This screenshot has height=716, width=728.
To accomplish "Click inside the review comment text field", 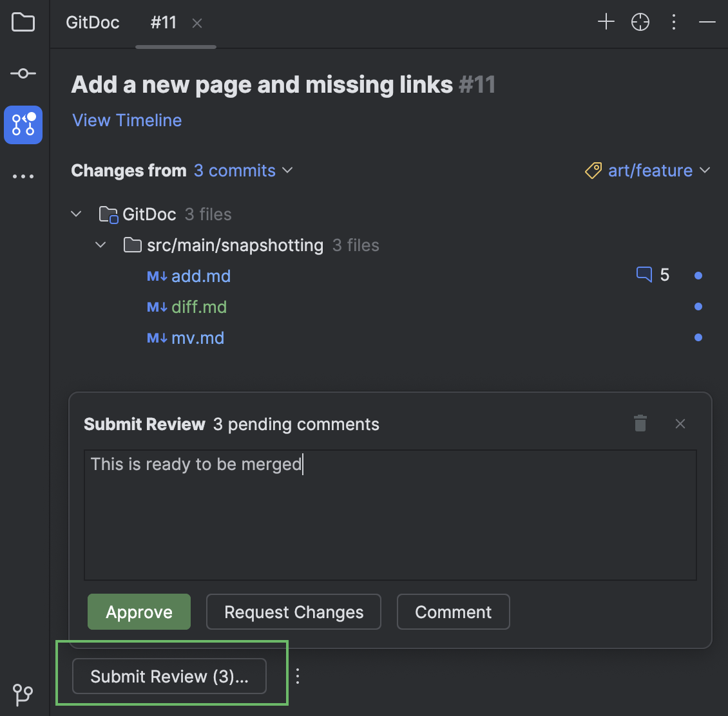I will (x=390, y=515).
